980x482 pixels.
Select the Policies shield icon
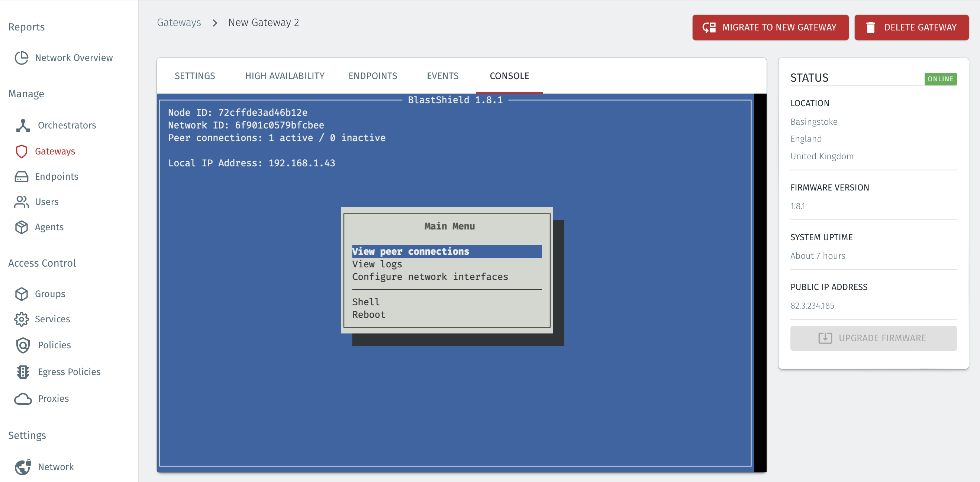point(22,345)
